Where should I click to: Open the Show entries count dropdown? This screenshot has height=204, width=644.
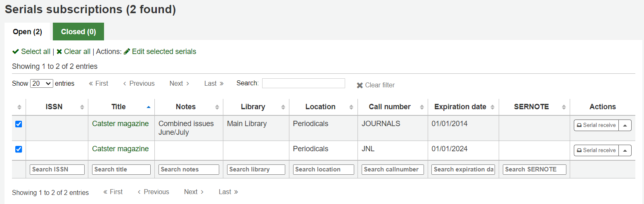(x=42, y=83)
